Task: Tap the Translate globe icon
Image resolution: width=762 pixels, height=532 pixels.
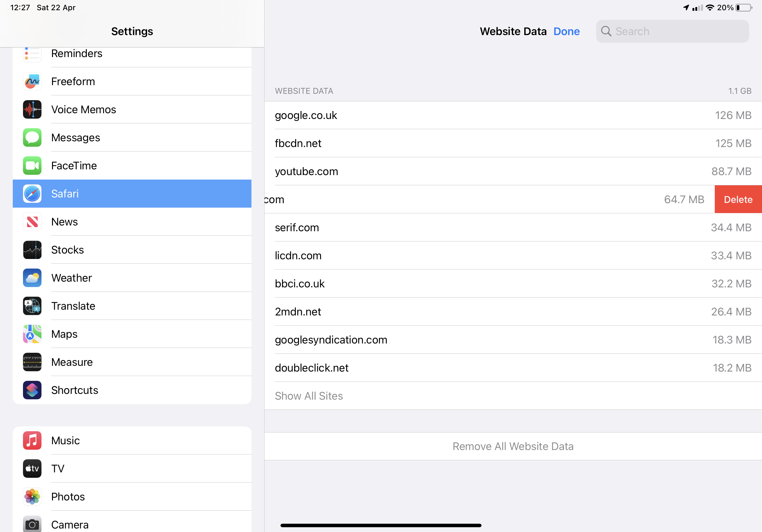Action: pyautogui.click(x=32, y=306)
